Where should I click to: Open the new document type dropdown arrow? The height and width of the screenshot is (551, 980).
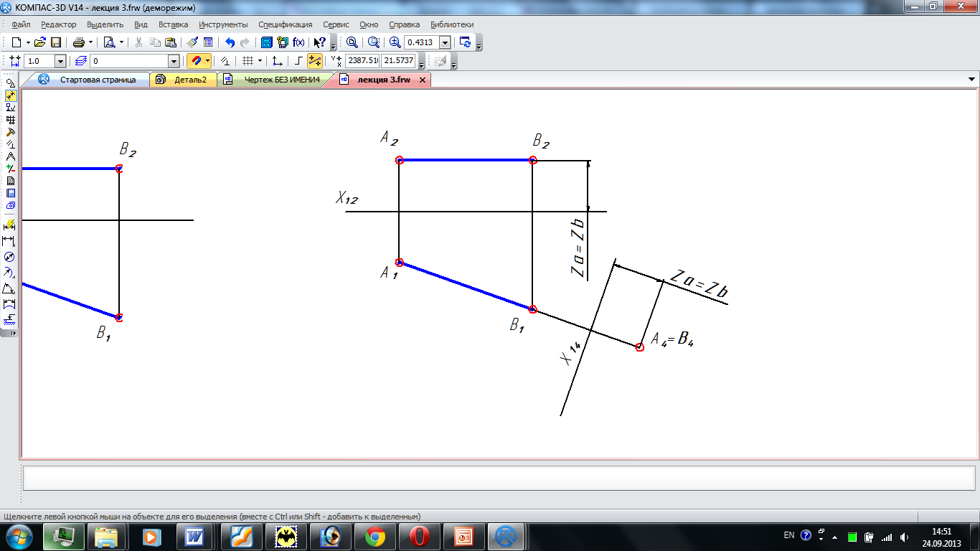coord(28,42)
